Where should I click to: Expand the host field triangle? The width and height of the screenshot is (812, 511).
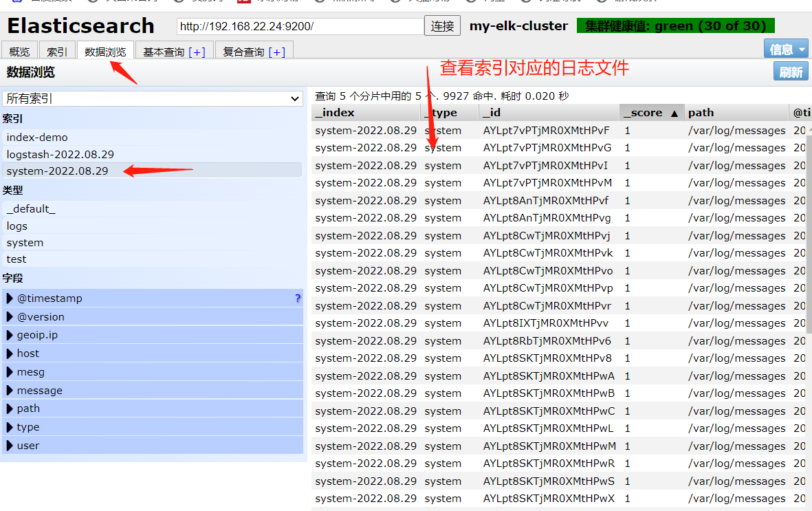tap(10, 354)
